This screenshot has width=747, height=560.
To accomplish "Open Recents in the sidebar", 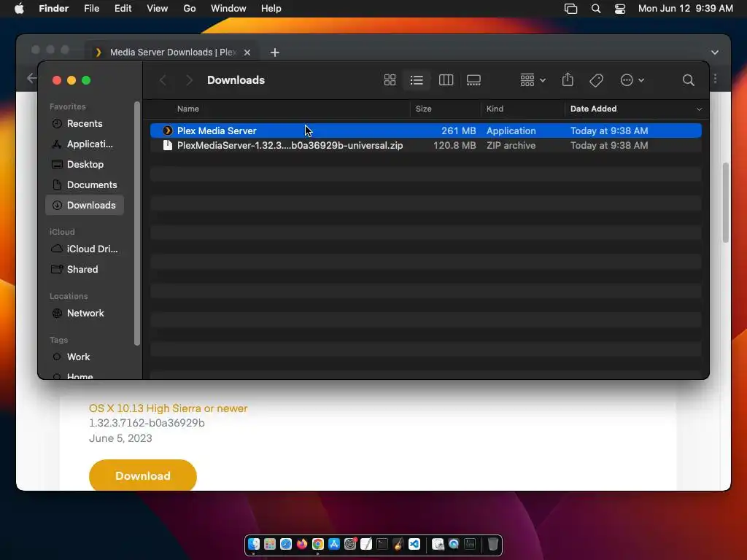I will [x=85, y=123].
